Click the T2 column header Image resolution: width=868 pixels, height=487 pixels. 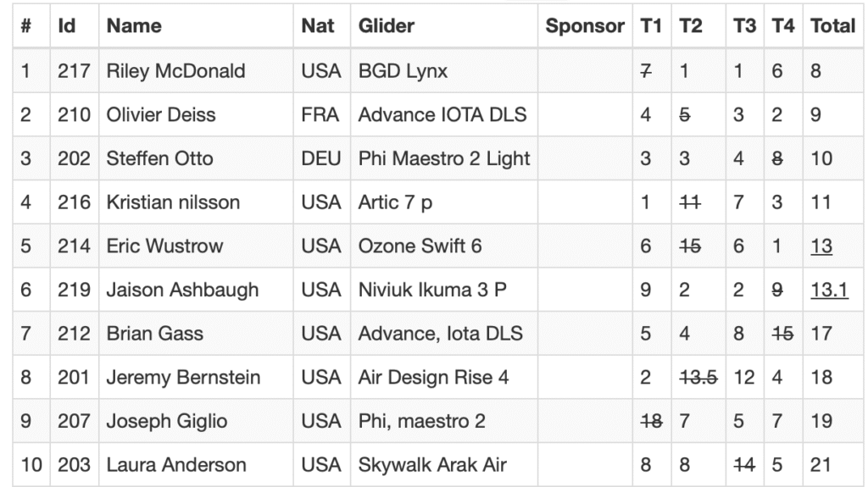691,25
